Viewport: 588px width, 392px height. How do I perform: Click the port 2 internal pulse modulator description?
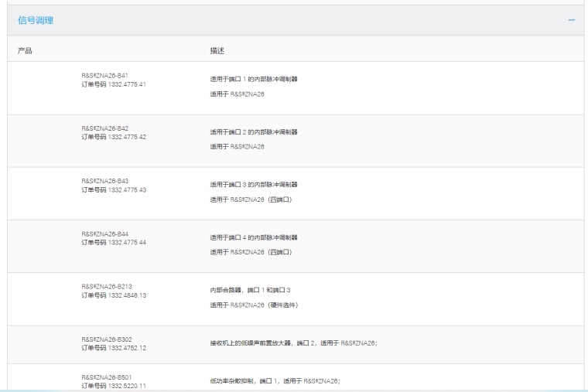[x=254, y=131]
